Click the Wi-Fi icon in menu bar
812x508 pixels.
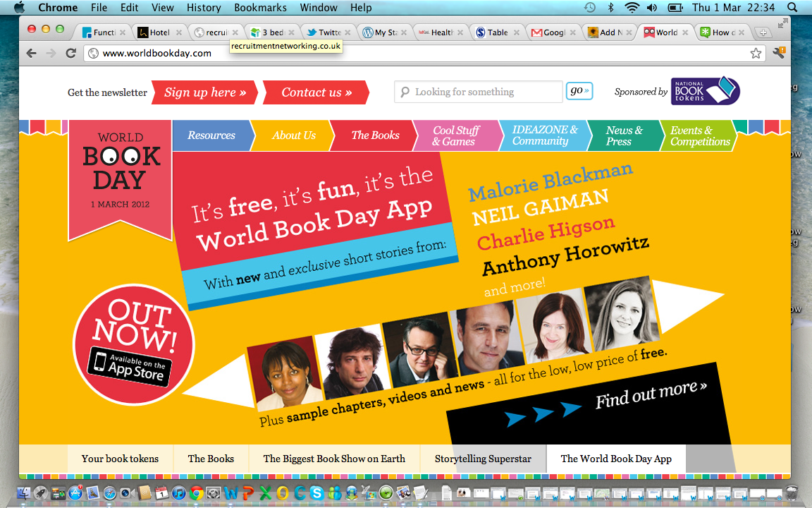632,8
